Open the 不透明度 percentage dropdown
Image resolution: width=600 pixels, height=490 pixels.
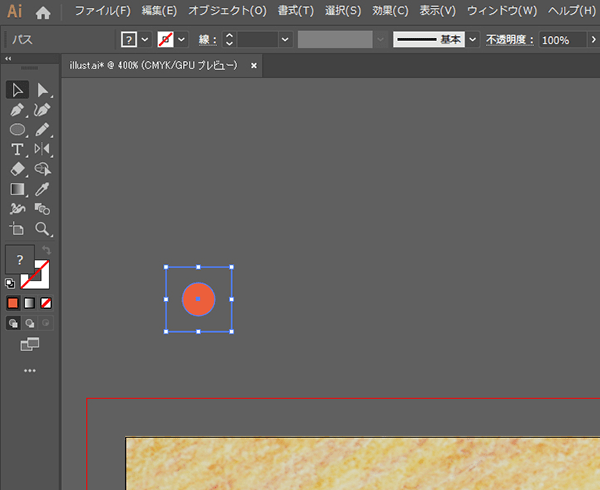coord(591,40)
